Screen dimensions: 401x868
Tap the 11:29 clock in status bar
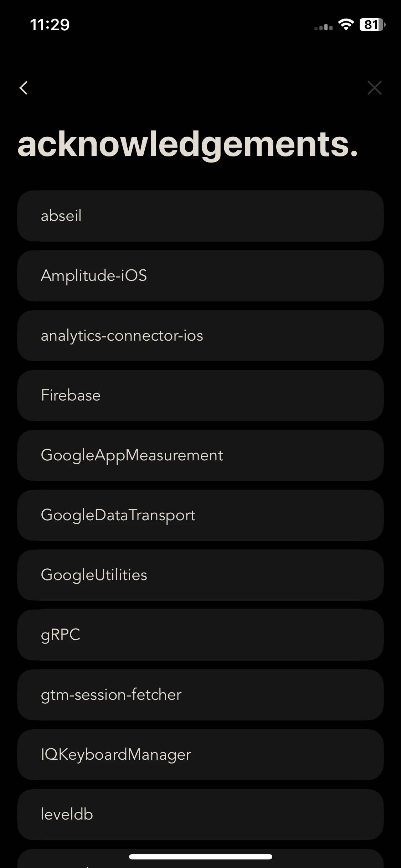point(50,25)
